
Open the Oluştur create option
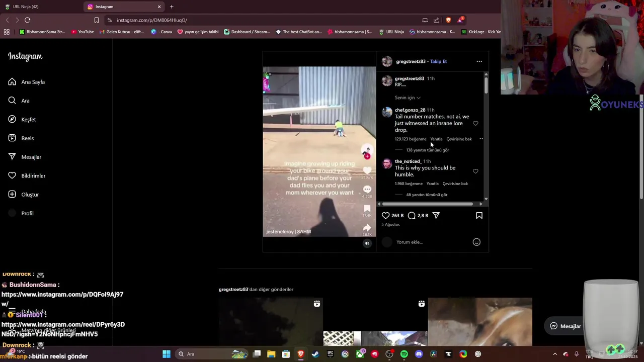pos(24,195)
